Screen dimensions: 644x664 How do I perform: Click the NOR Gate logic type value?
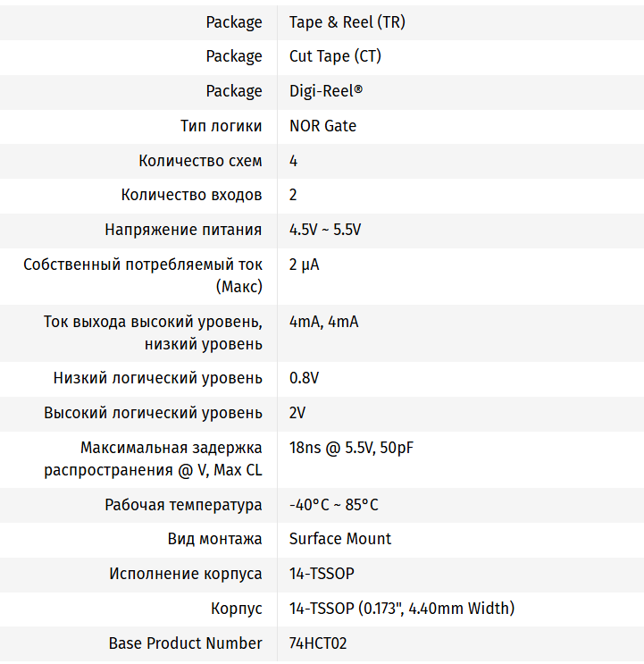(322, 126)
